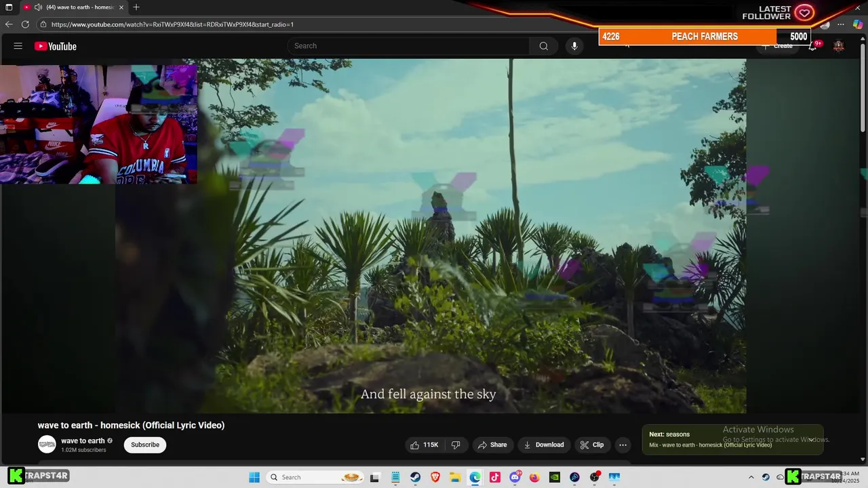This screenshot has width=868, height=488.
Task: Open the Windows Start menu
Action: 254,477
